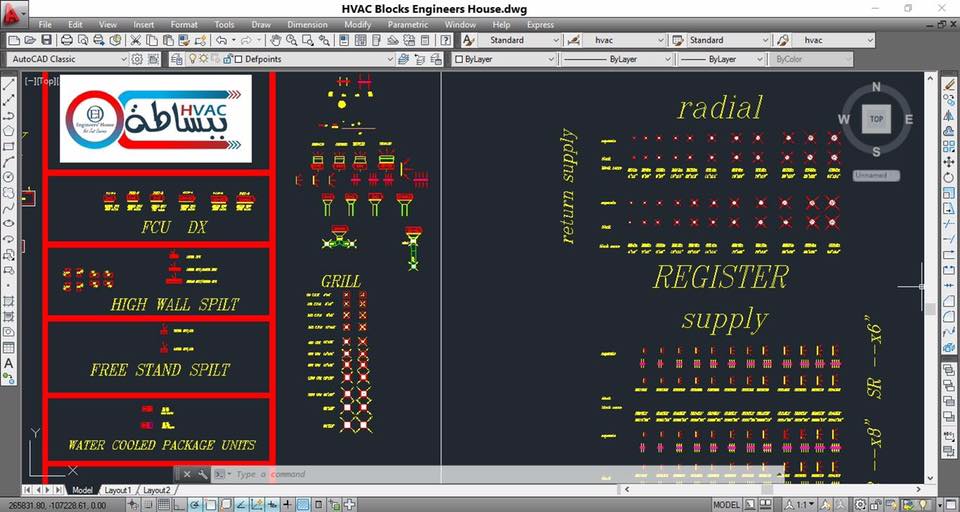Open the Parametric menu

pos(408,25)
